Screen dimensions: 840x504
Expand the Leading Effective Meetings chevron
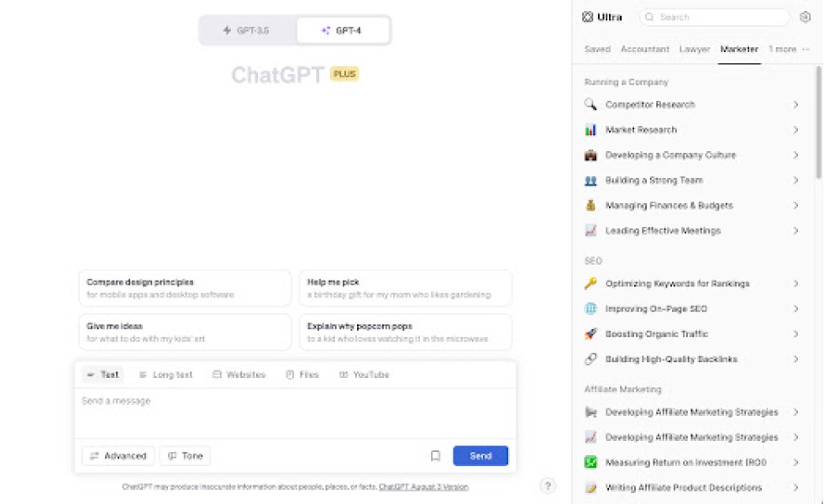795,230
